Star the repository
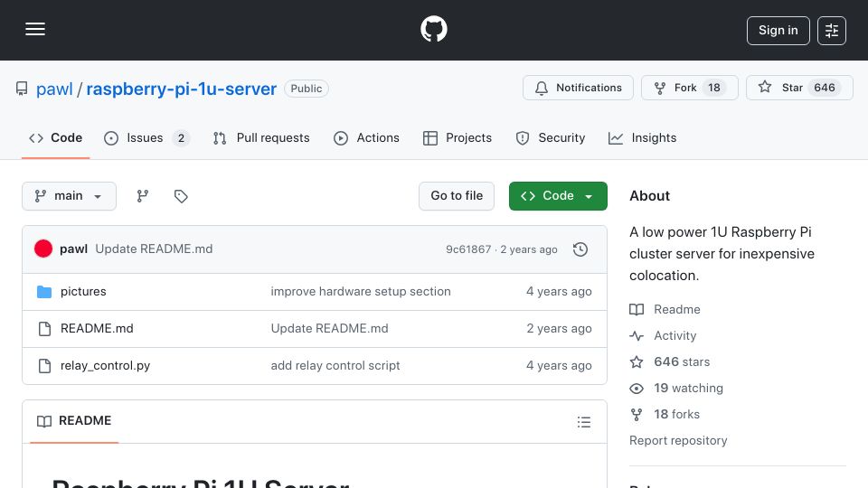868x488 pixels. 799,88
